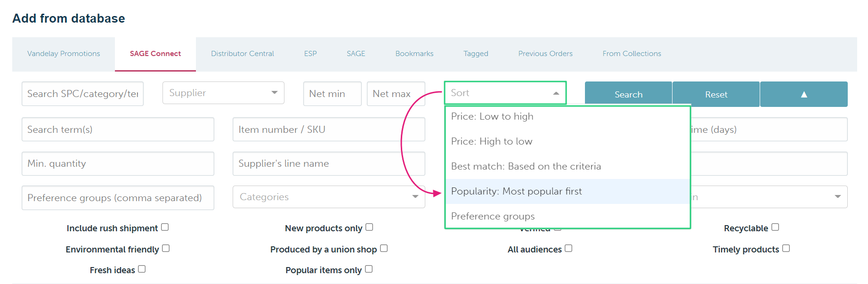This screenshot has height=284, width=868.
Task: Focus the Search term(s) field
Action: (x=118, y=130)
